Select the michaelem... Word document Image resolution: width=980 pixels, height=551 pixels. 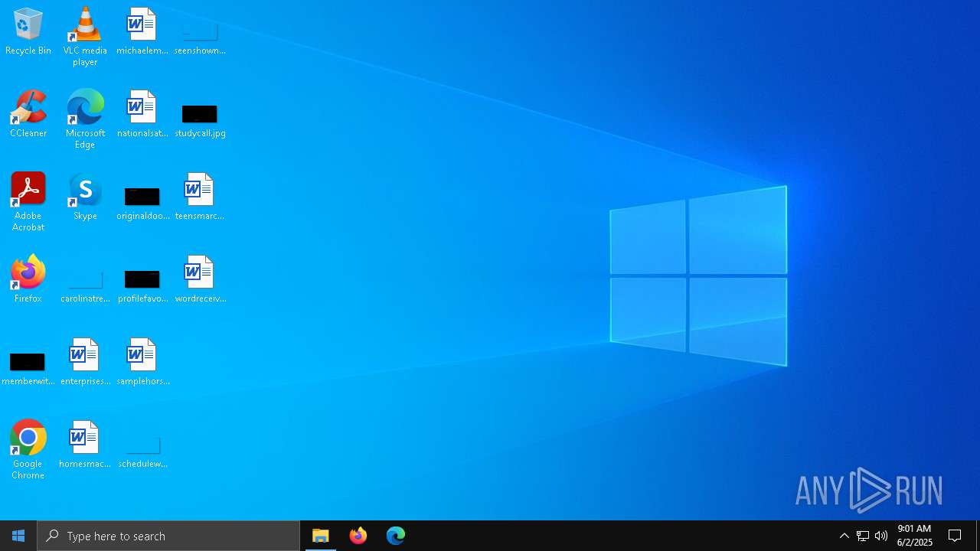(x=142, y=31)
